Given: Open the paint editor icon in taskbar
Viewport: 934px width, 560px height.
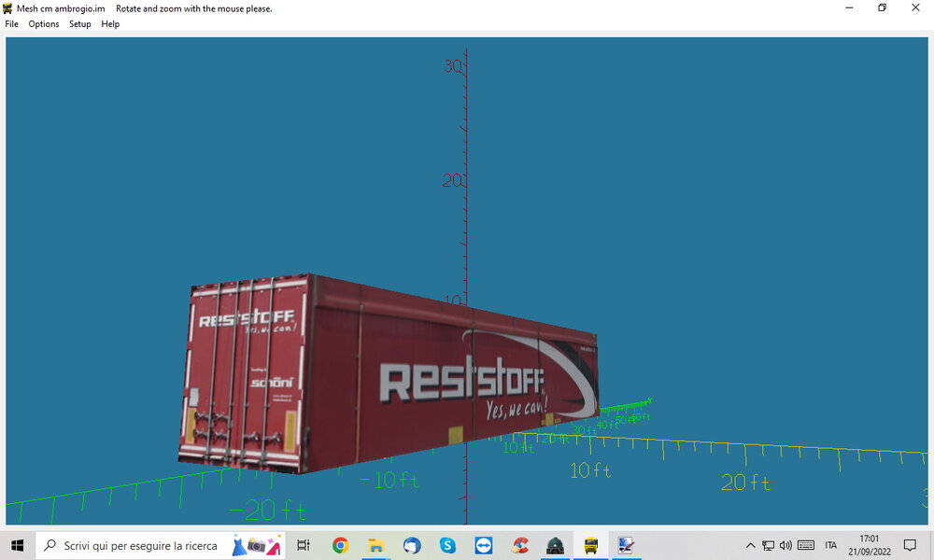Looking at the screenshot, I should click(626, 545).
